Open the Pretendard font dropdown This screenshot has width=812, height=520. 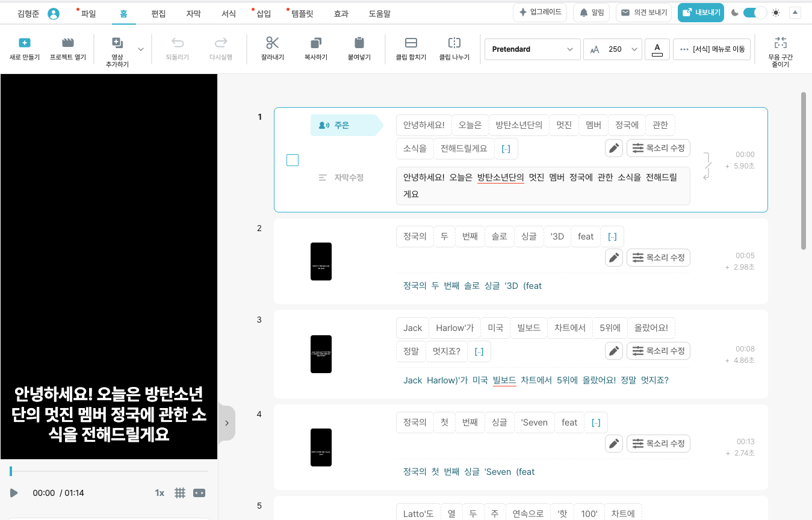coord(533,49)
